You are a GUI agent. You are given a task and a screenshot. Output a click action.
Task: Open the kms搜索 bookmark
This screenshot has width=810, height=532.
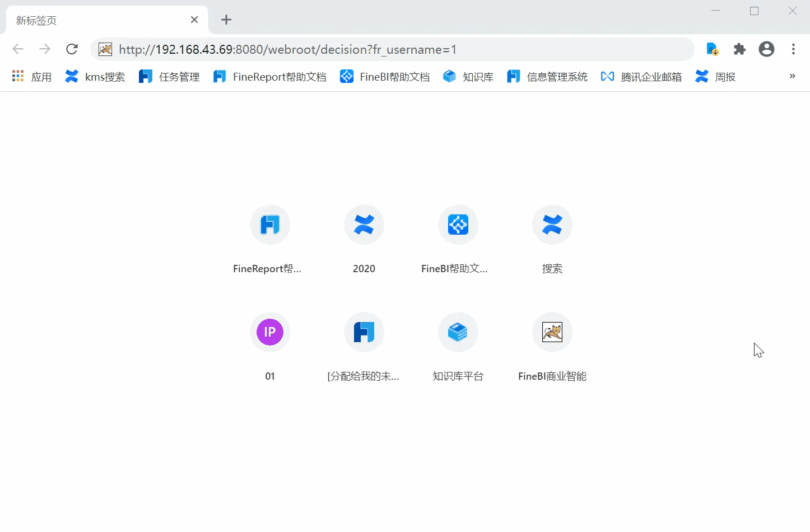(x=95, y=77)
